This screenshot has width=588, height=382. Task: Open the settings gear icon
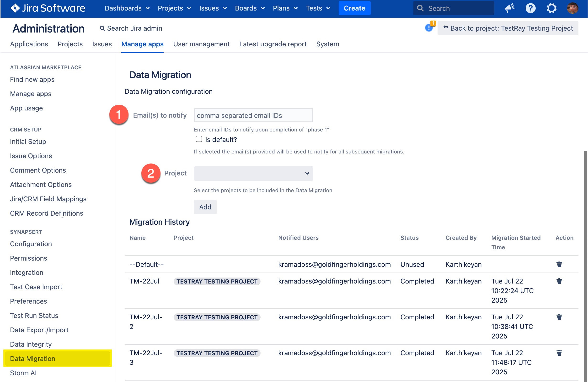(x=551, y=8)
